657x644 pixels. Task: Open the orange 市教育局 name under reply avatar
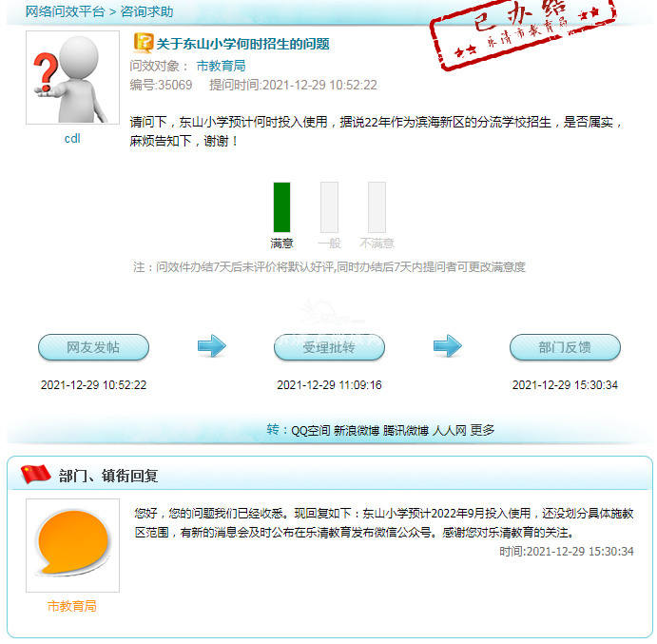pos(72,606)
